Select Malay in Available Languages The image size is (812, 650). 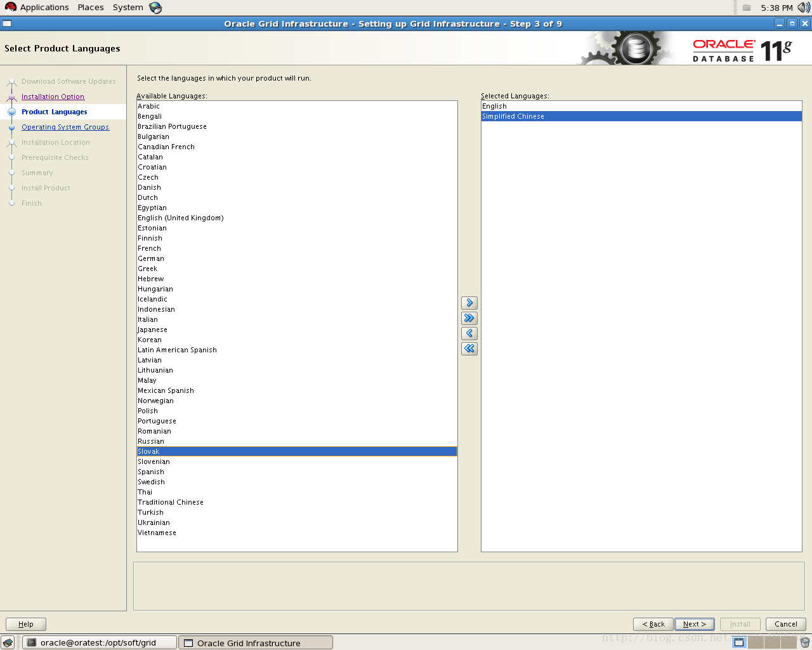click(297, 380)
